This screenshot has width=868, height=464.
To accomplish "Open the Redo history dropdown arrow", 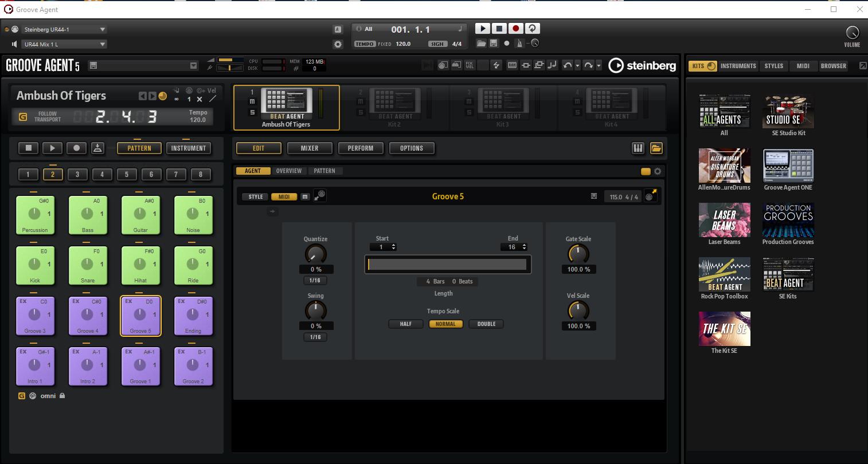I will (599, 66).
